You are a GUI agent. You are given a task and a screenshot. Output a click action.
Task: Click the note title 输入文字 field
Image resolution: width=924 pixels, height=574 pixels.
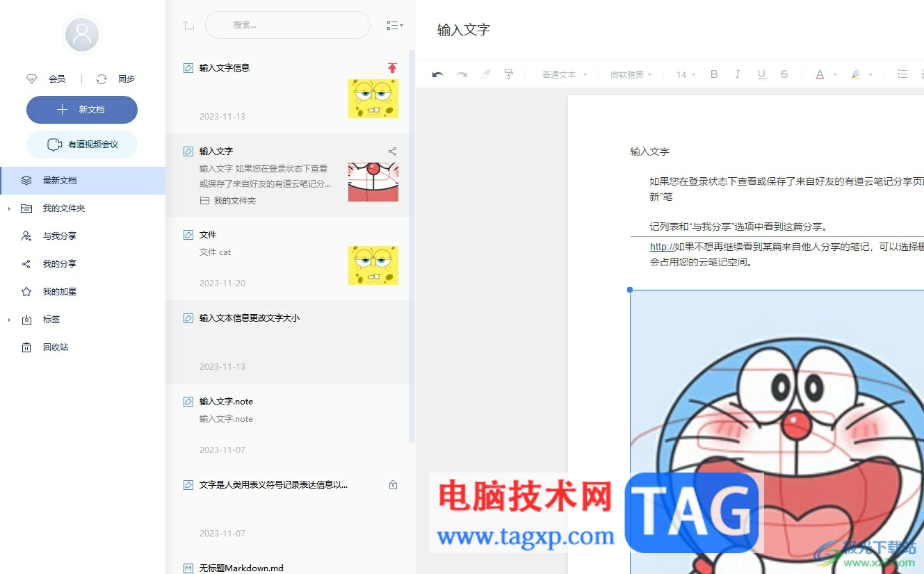464,30
